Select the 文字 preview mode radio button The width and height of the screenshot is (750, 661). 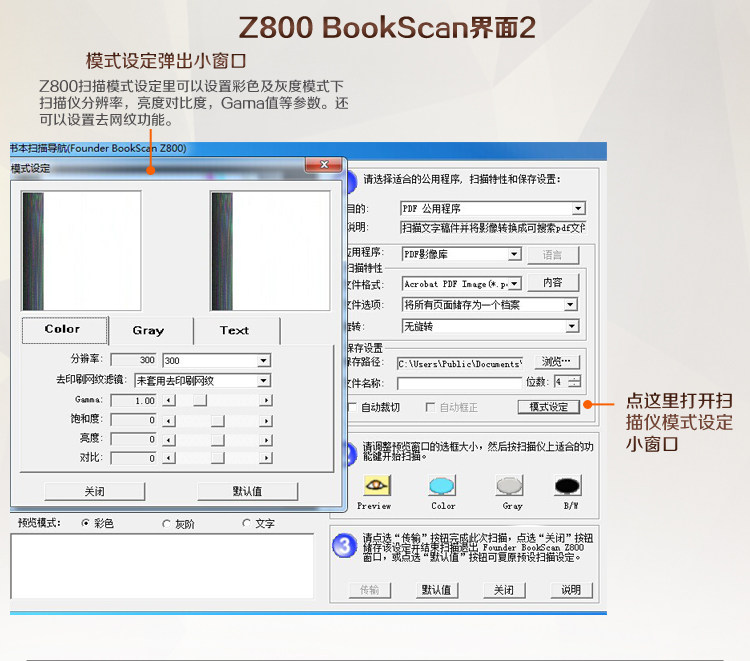click(x=247, y=523)
